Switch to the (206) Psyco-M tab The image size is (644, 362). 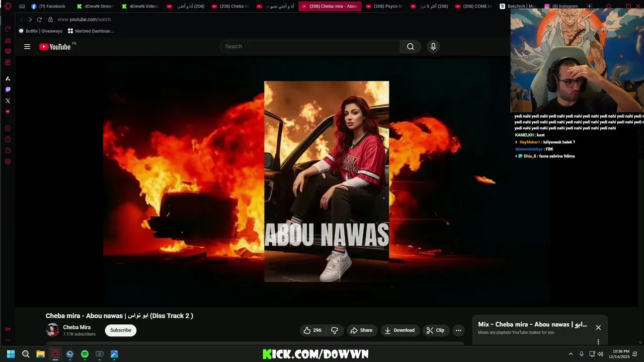(x=384, y=7)
